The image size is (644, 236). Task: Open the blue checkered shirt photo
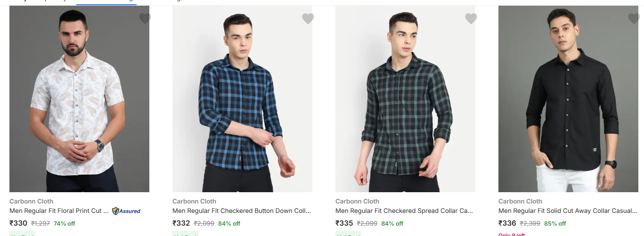tap(242, 99)
